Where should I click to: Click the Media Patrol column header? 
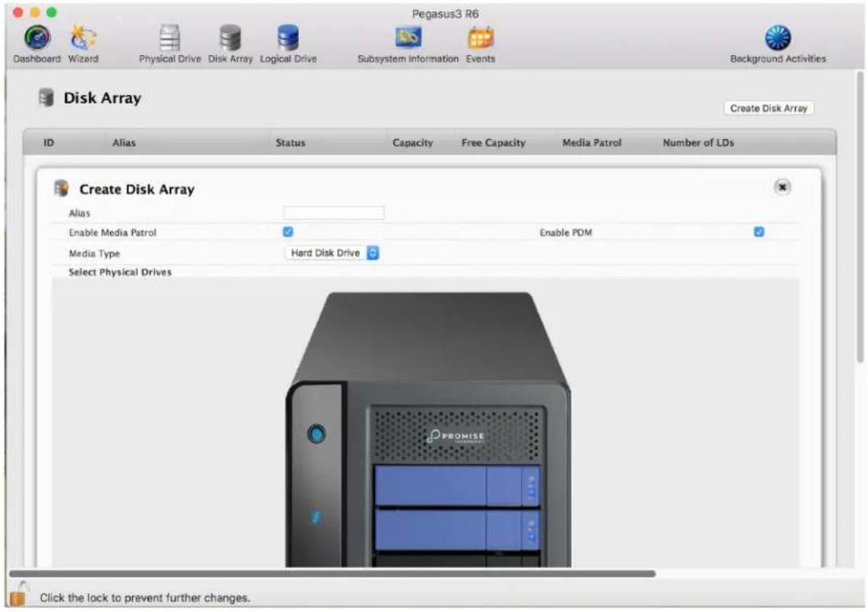tap(592, 143)
